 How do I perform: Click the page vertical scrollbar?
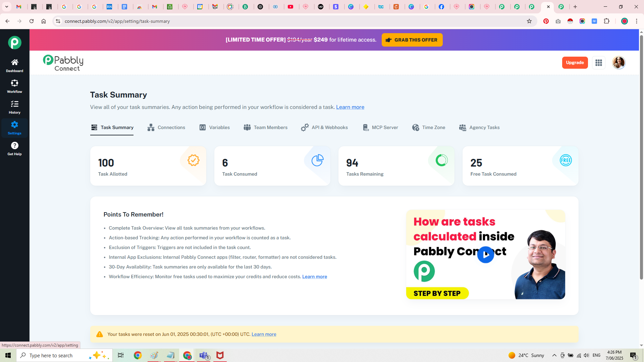641,158
